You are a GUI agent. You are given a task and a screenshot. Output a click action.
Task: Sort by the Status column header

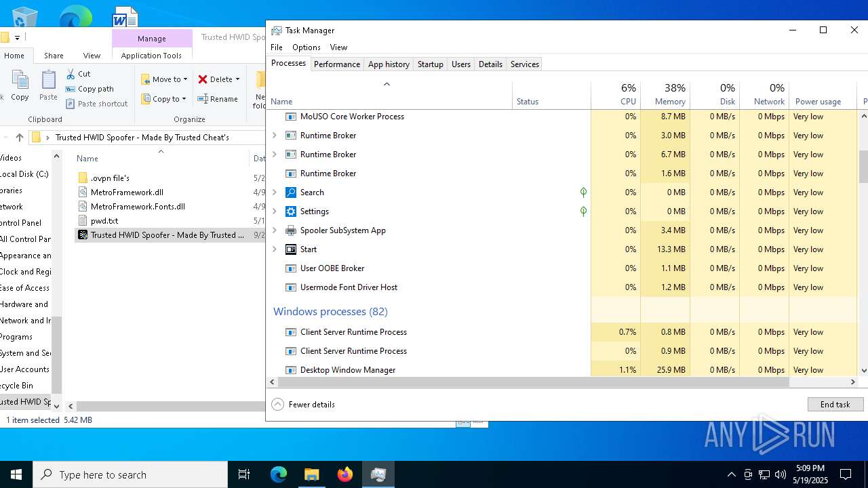(x=551, y=95)
